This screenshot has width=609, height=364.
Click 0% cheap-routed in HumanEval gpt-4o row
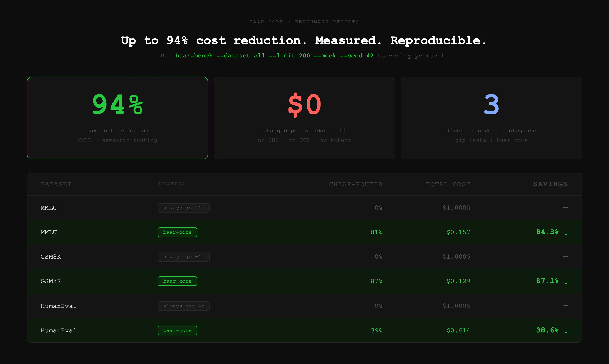point(378,306)
